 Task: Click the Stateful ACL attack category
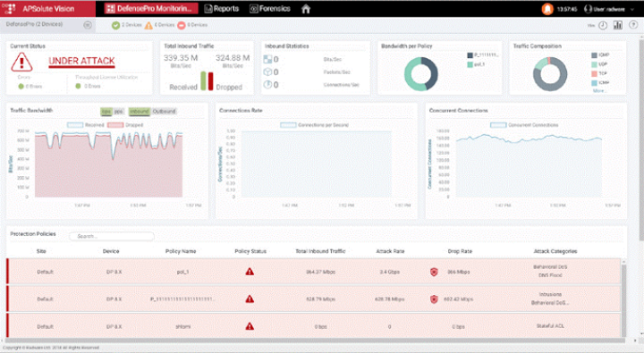550,326
